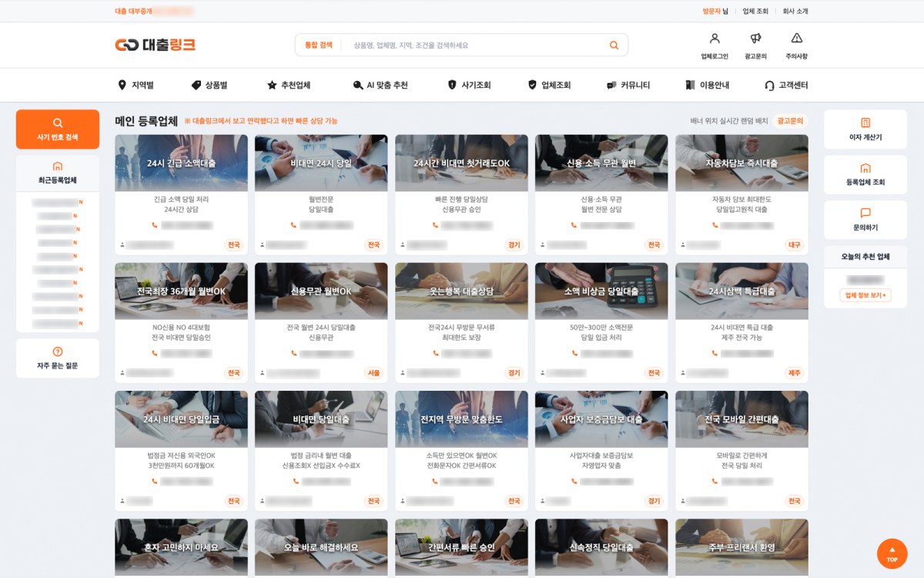The width and height of the screenshot is (924, 578).
Task: Open the 주부 프리랜서 환영 card image
Action: point(742,547)
